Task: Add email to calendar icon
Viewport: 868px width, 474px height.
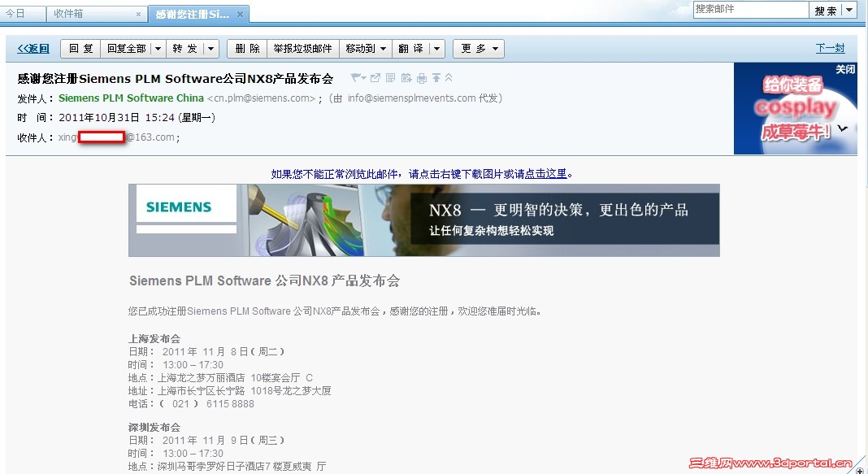Action: coord(406,78)
